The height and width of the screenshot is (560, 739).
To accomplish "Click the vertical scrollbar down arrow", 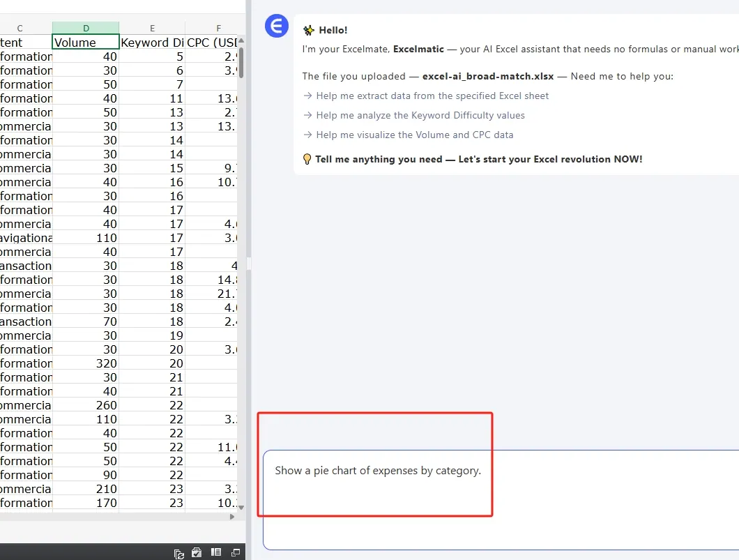I will 241,507.
